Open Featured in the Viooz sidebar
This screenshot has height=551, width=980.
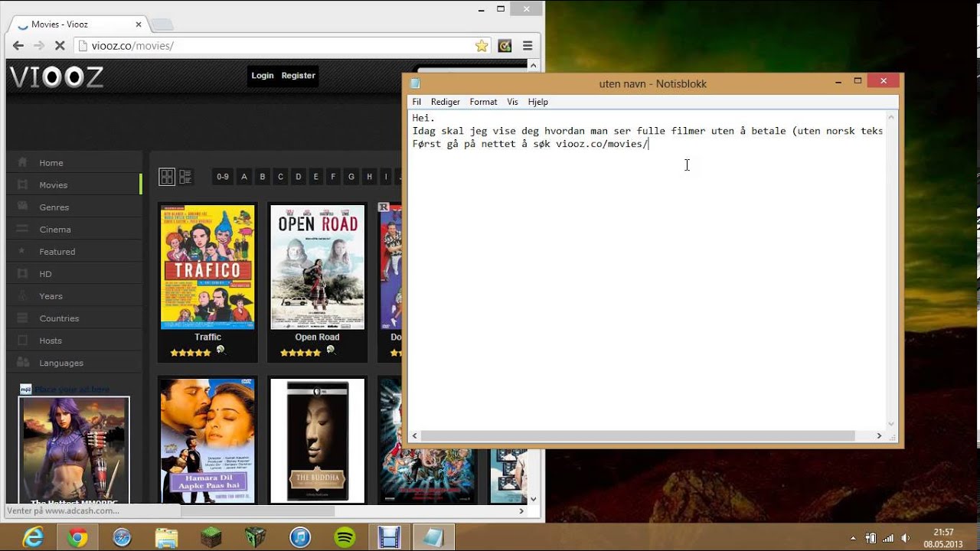point(74,252)
